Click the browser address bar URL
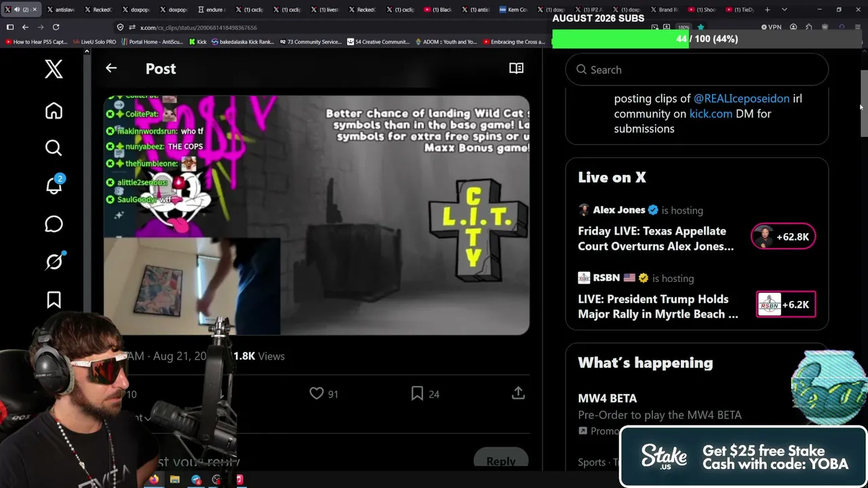The height and width of the screenshot is (488, 868). point(198,27)
